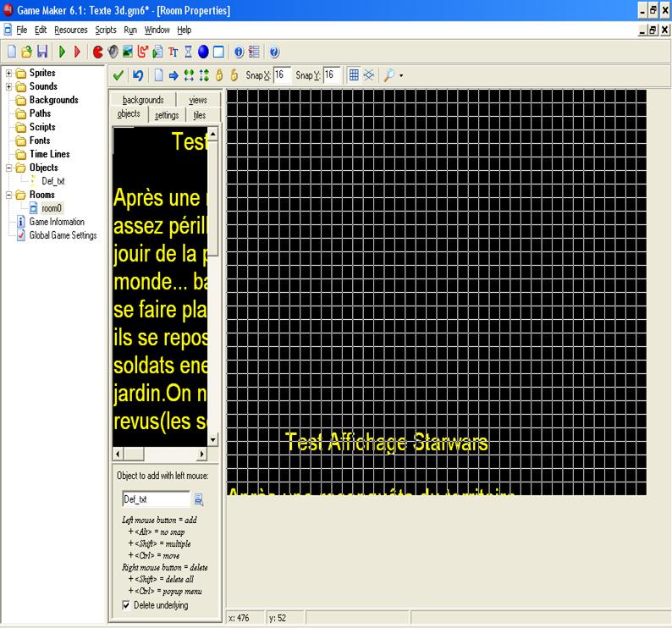The height and width of the screenshot is (628, 672).
Task: Select the Def_txt object in tree
Action: [52, 181]
